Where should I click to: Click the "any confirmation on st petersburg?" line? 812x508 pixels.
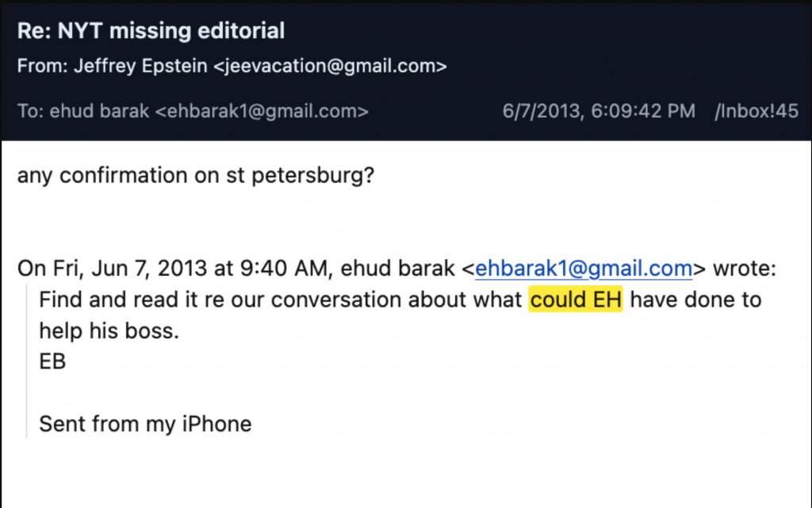point(195,175)
